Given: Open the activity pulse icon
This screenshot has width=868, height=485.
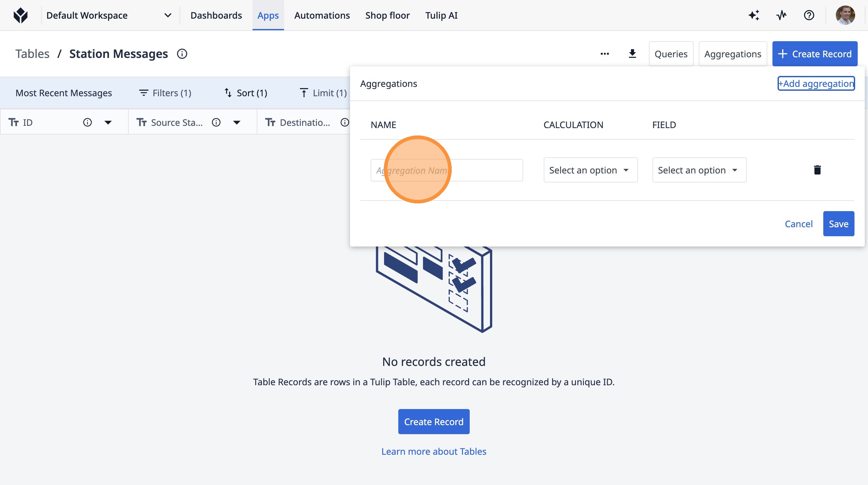Looking at the screenshot, I should tap(781, 15).
